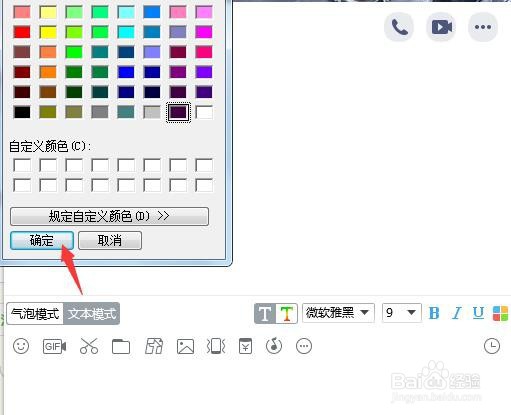Open the red packet yen icon
511x415 pixels.
245,346
